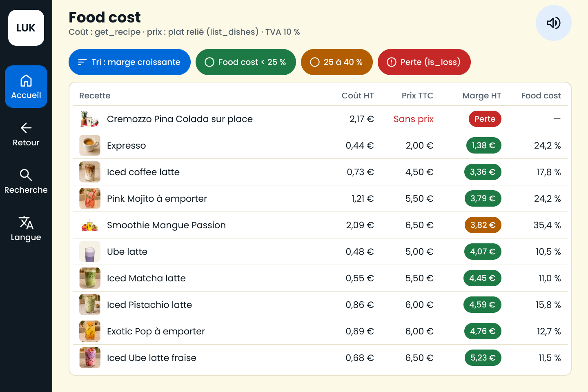Open the Ube latte thumbnail image
Viewport: 588px width, 392px height.
click(90, 252)
